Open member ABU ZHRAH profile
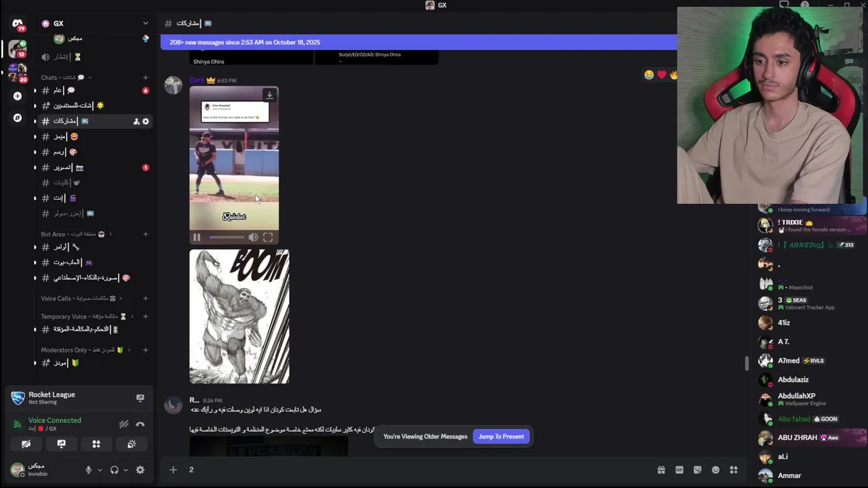 812,437
